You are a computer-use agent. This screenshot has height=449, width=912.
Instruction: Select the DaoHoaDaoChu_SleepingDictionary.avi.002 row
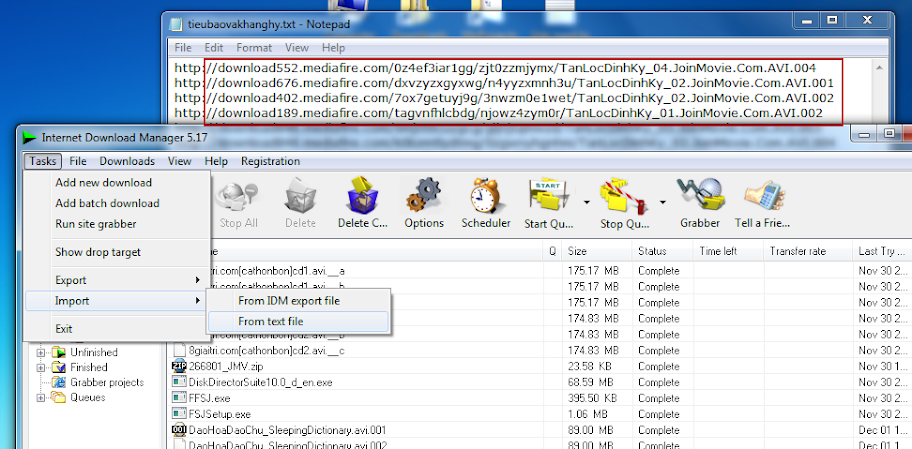click(541, 445)
